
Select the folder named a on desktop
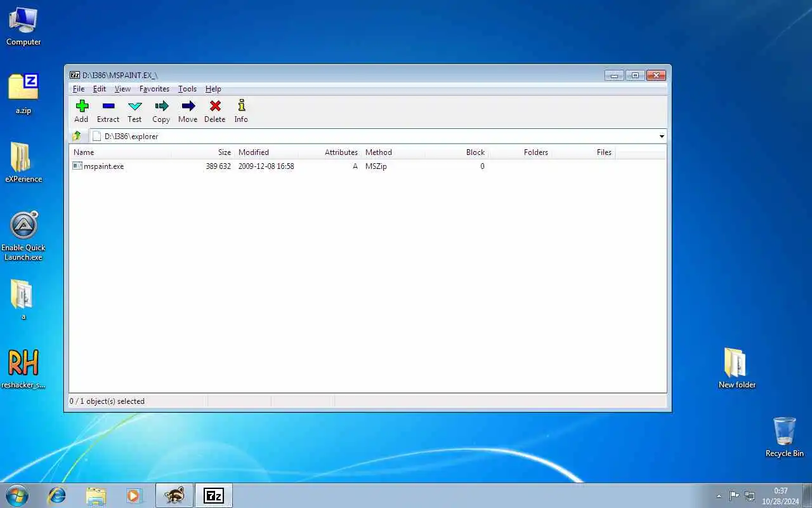click(x=23, y=300)
